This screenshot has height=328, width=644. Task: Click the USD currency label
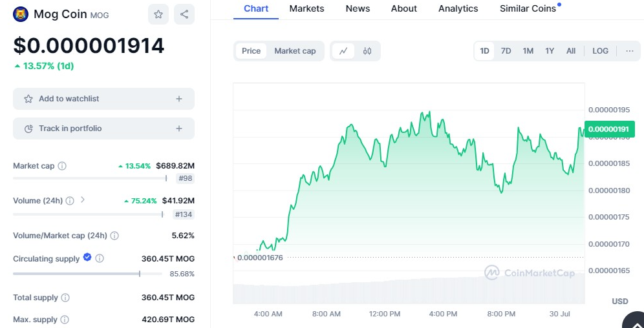[620, 302]
